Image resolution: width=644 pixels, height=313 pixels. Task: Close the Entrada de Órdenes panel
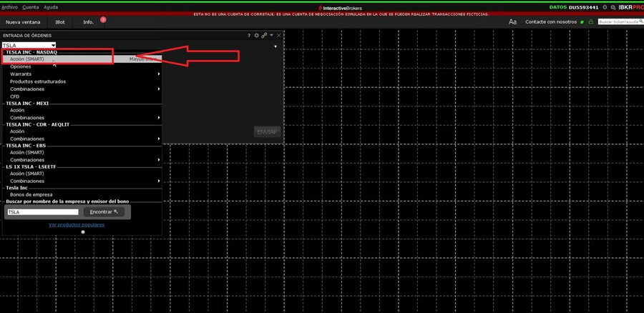(279, 36)
